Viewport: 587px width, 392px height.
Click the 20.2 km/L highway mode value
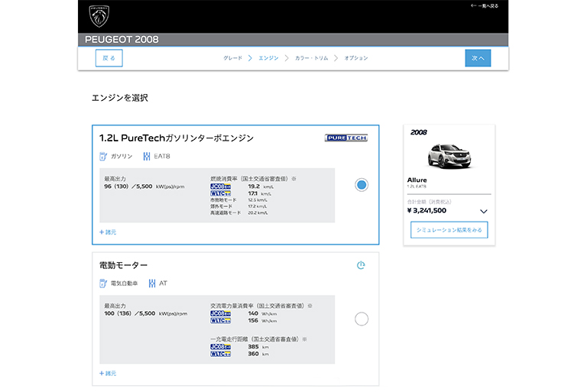(x=258, y=212)
